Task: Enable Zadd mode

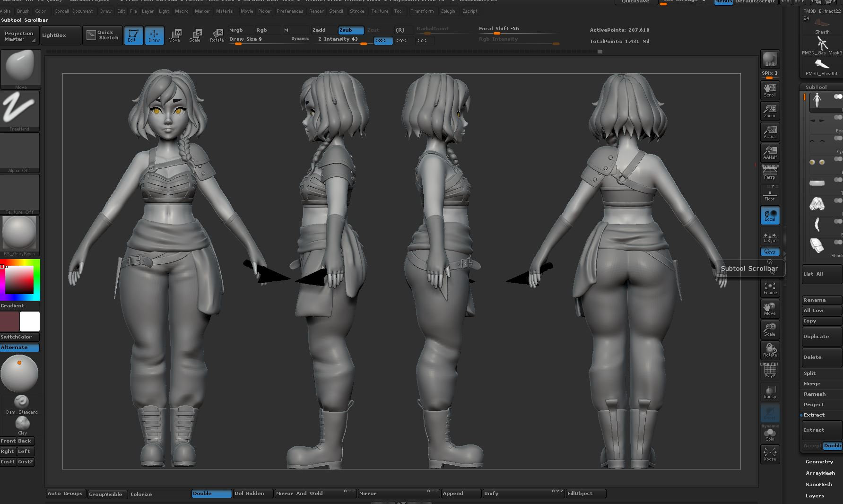Action: click(x=324, y=30)
